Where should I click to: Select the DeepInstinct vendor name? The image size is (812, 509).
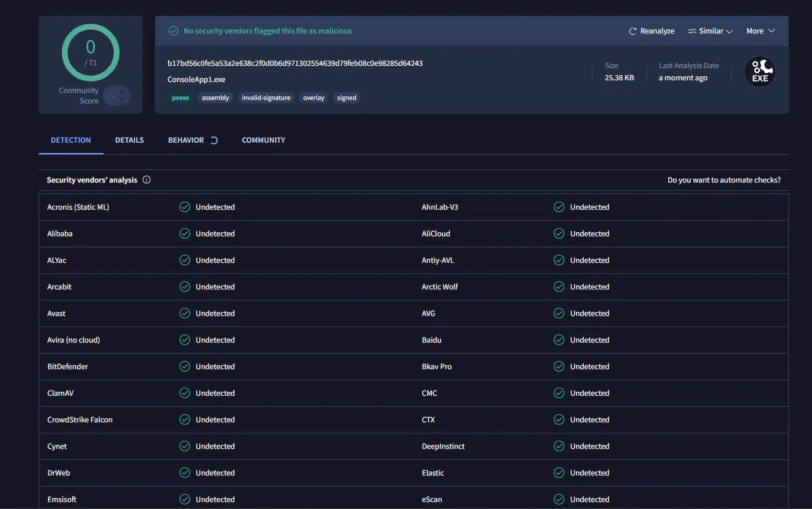point(443,446)
